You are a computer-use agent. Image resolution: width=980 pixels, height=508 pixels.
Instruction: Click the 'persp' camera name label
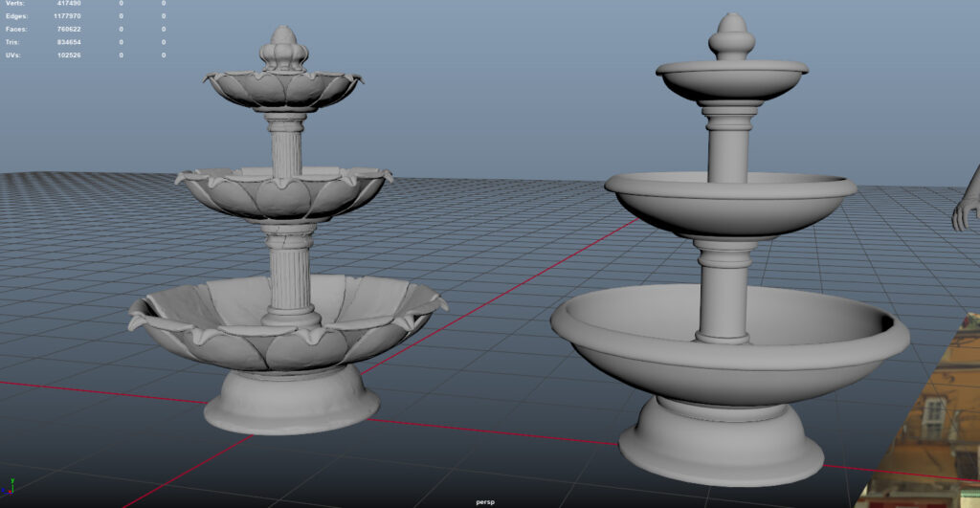(485, 501)
